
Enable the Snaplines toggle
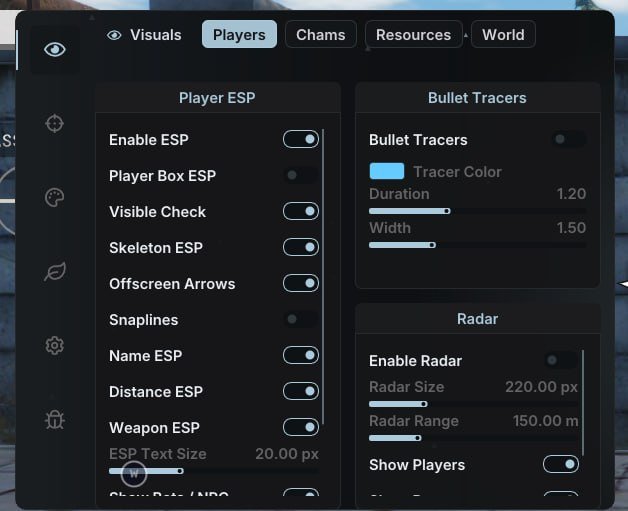point(301,319)
